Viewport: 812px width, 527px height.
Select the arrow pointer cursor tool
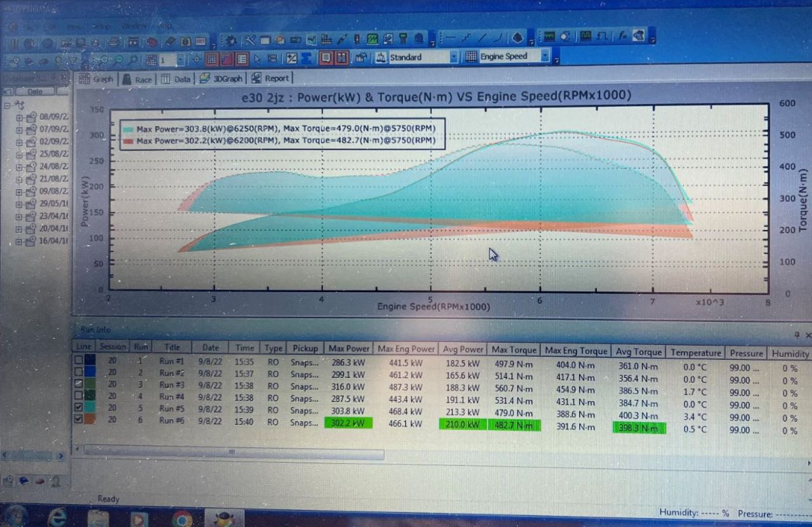click(x=258, y=58)
